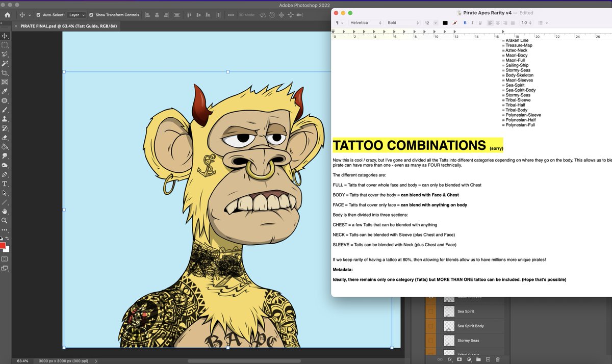Toggle the Auto-Select checkbox
612x364 pixels.
[38, 15]
